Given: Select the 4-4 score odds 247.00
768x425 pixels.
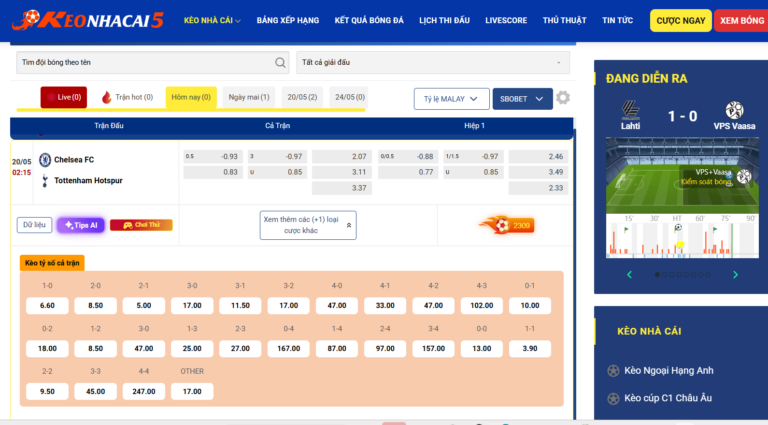Looking at the screenshot, I should (x=144, y=392).
